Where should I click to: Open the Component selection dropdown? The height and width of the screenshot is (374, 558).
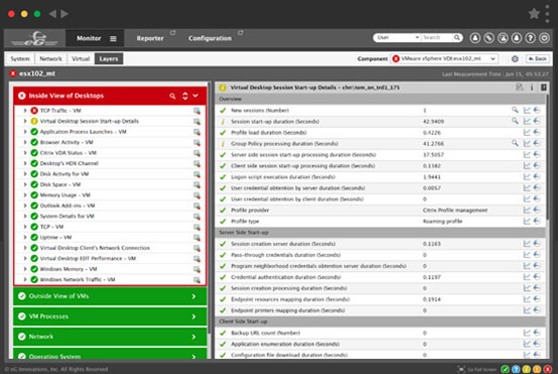(444, 59)
